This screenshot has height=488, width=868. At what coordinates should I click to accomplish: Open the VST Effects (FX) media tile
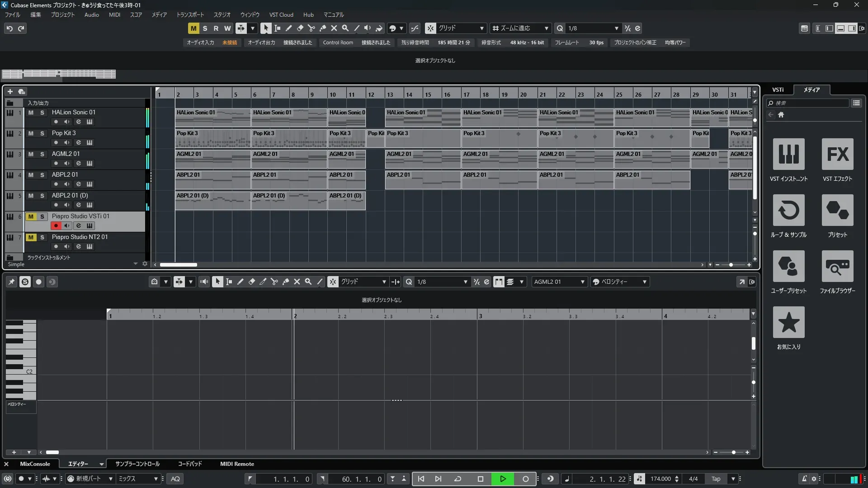pyautogui.click(x=837, y=155)
